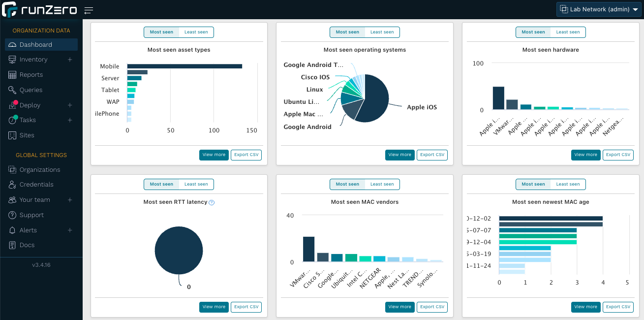Viewport: 644px width, 320px height.
Task: Collapse the sidebar with the hamburger menu
Action: point(89,10)
